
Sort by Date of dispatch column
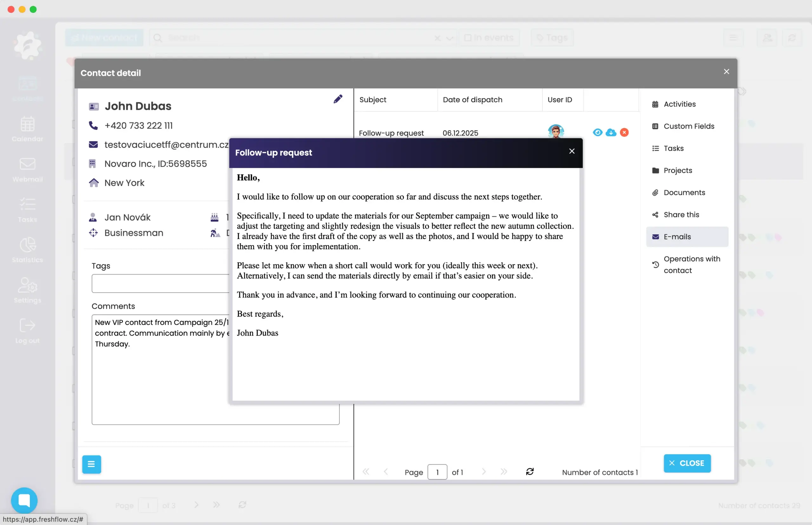tap(472, 100)
